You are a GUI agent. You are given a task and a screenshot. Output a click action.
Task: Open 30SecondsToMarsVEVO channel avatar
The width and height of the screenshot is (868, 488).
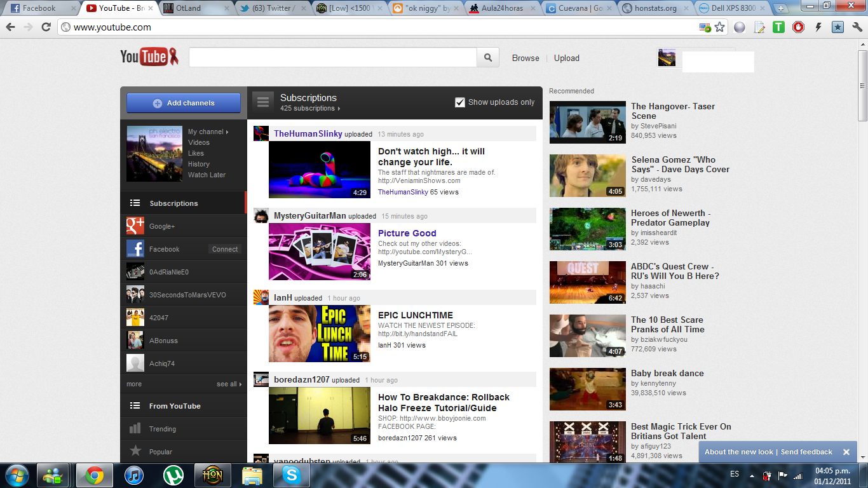tap(135, 295)
